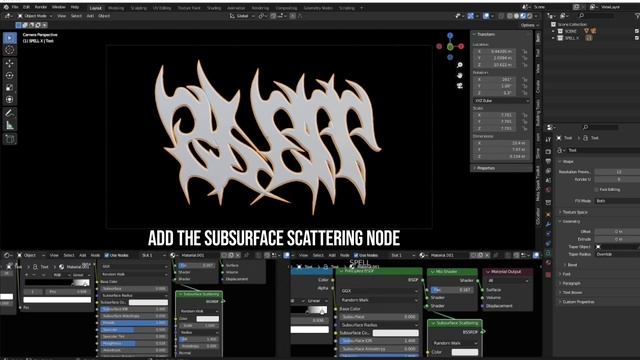This screenshot has height=360, width=640.
Task: Switch to the UV Editing workspace tab
Action: click(x=162, y=8)
